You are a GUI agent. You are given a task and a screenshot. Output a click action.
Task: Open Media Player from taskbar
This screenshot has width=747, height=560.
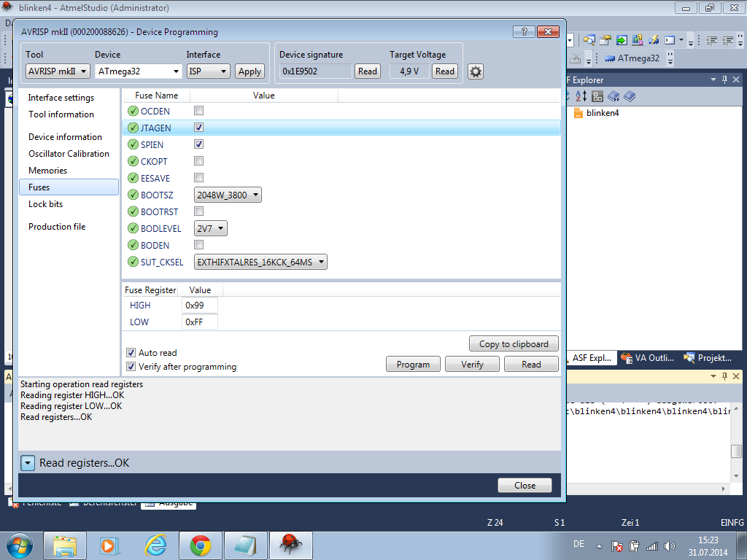pos(109,545)
